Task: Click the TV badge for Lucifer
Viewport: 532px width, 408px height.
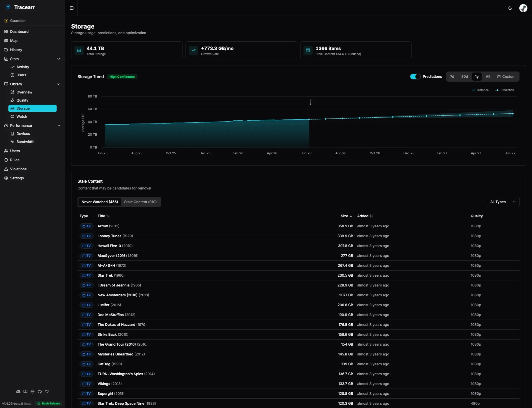Action: click(x=87, y=305)
